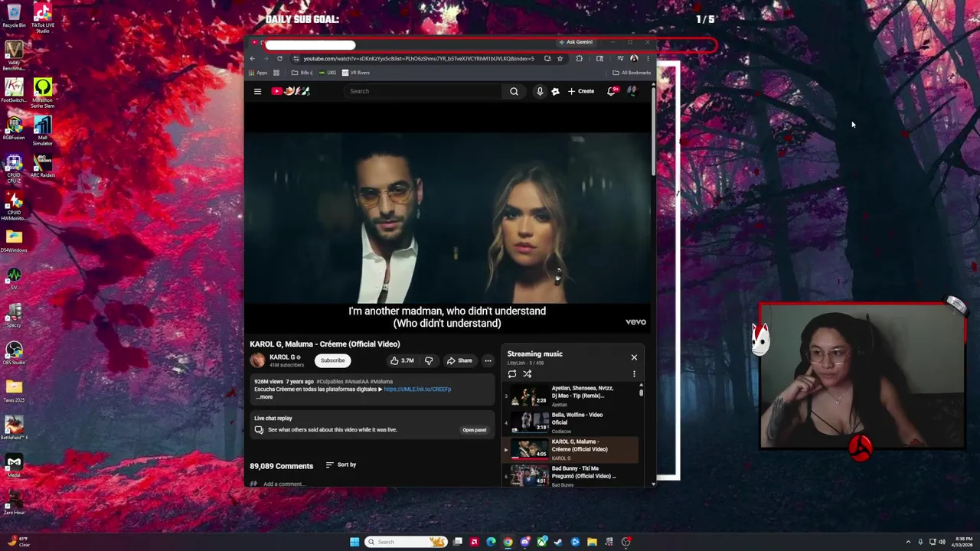980x551 pixels.
Task: Open the KAROL G channel avatar
Action: pos(258,360)
